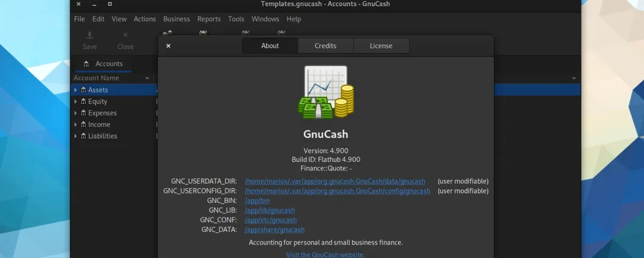
Task: Click the bank icon beside Income
Action: click(x=83, y=124)
